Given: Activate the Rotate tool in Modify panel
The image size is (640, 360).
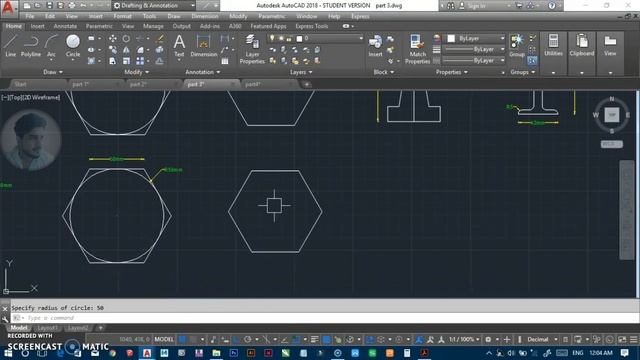Looking at the screenshot, I should pos(126,38).
